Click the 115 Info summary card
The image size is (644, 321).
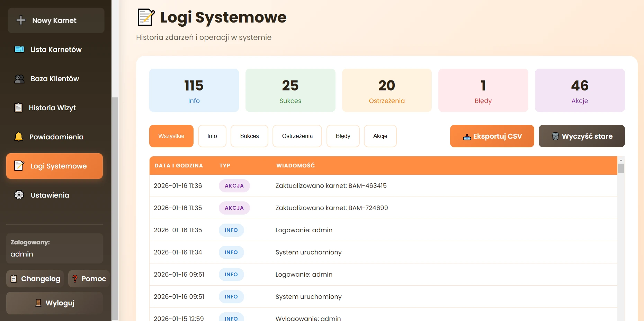click(194, 90)
